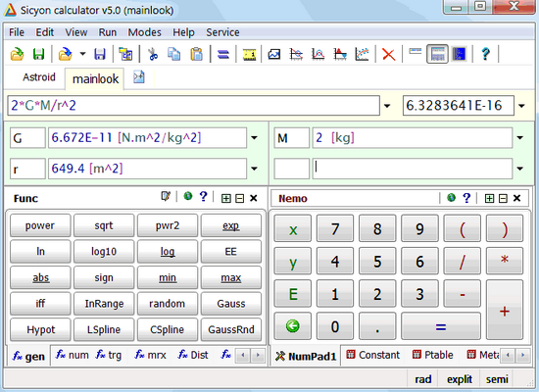Close the Nemo panel with its X

[x=516, y=198]
